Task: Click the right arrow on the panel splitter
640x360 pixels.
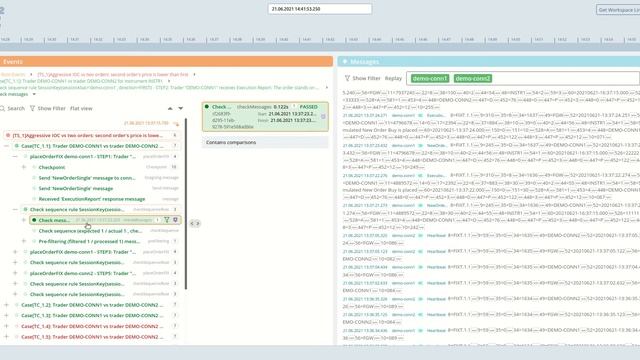Action: [x=198, y=223]
